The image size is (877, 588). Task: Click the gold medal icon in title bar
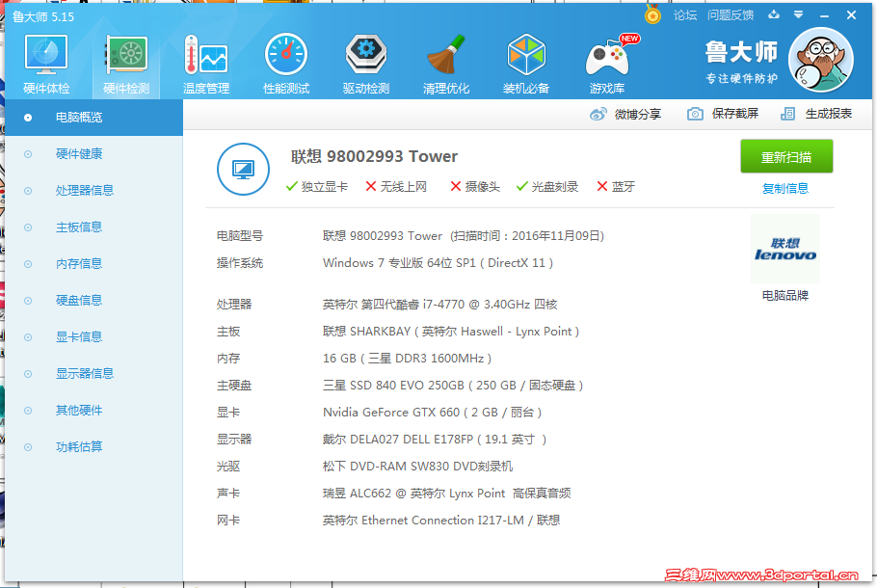pyautogui.click(x=652, y=14)
